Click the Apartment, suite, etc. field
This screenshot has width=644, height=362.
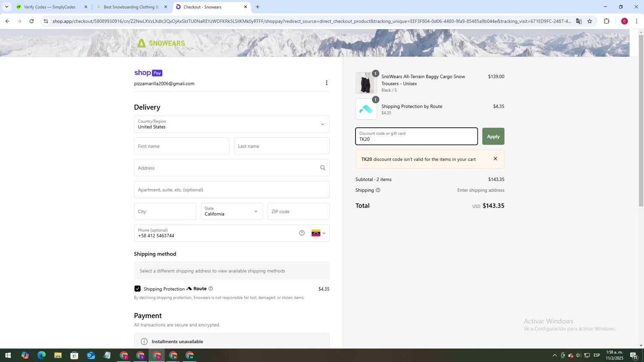click(232, 190)
